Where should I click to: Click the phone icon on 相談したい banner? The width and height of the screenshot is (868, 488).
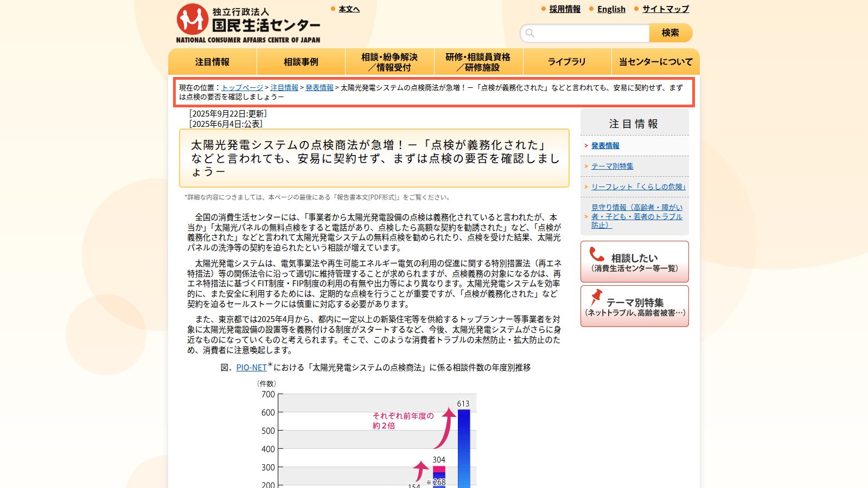coord(597,254)
